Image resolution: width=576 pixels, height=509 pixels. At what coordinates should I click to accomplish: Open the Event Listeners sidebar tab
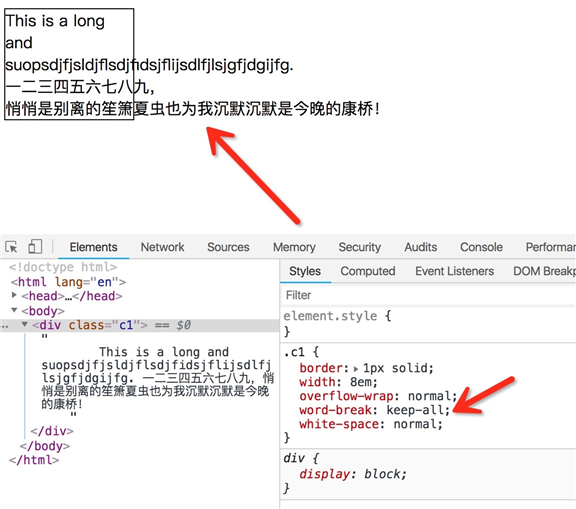coord(454,271)
